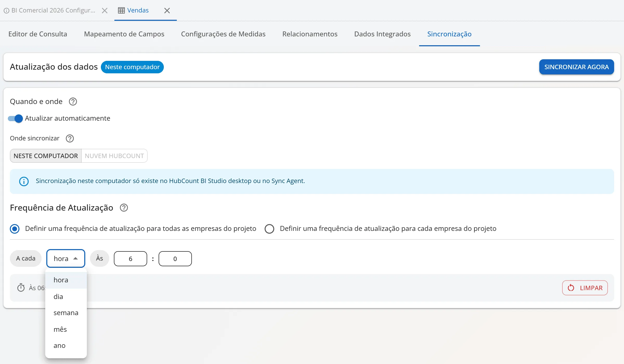
Task: Click the minute input field showing 0
Action: pos(175,259)
